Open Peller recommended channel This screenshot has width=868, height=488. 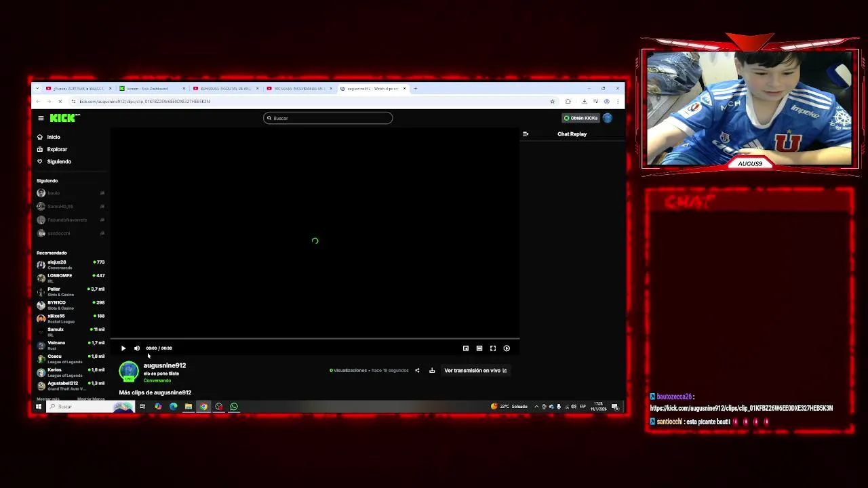coord(71,291)
